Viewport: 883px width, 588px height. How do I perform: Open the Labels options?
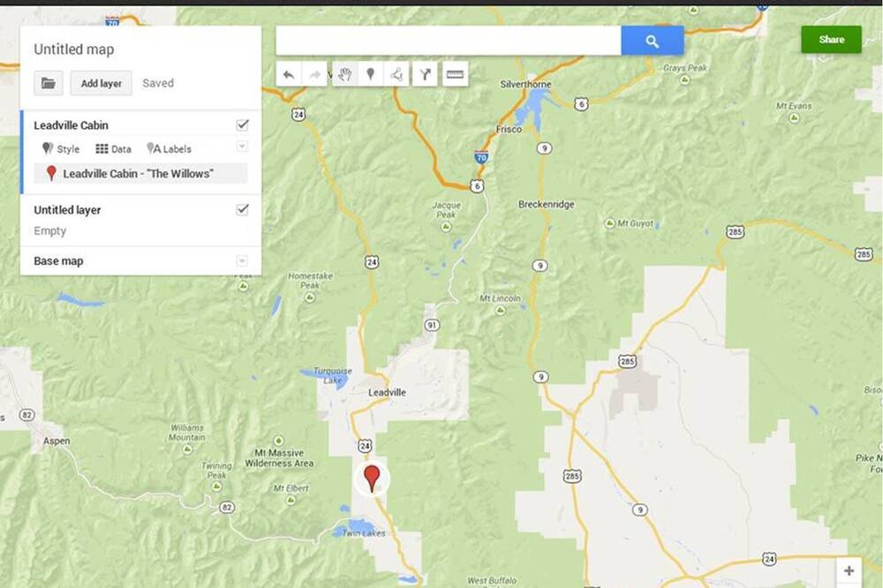tap(169, 148)
